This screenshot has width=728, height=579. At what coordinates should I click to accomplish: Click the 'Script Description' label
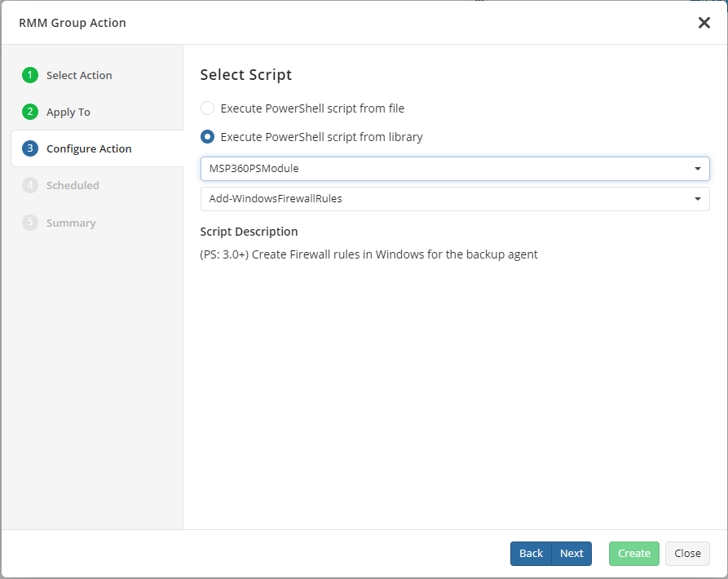coord(249,232)
